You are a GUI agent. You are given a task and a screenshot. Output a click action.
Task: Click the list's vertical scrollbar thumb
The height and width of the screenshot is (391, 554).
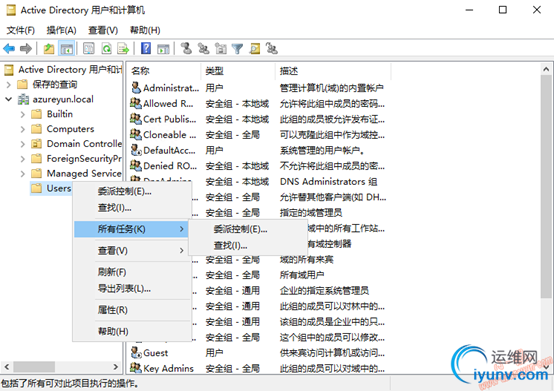click(546, 187)
